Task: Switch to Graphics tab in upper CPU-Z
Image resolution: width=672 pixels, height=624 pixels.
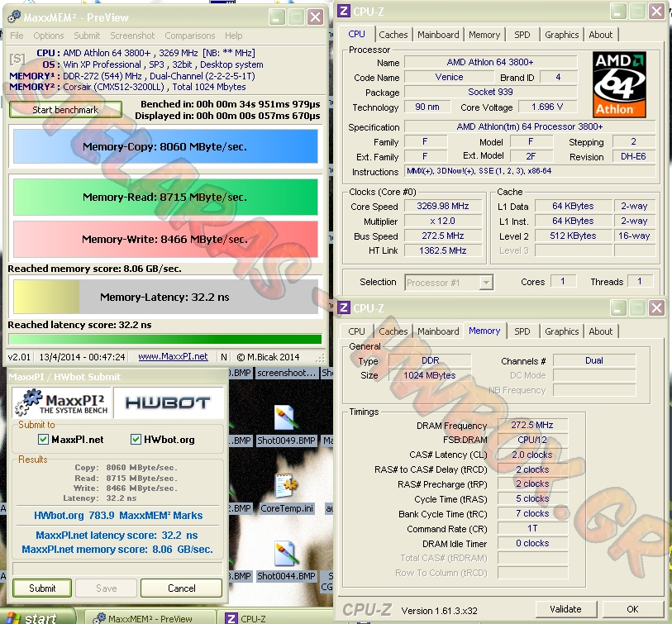Action: (561, 35)
